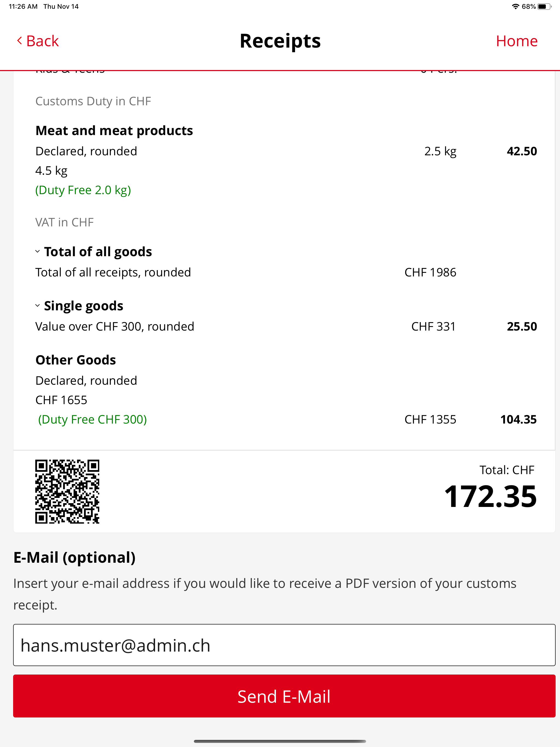This screenshot has width=560, height=747.
Task: Tap the 42.50 customs duty amount
Action: point(521,151)
